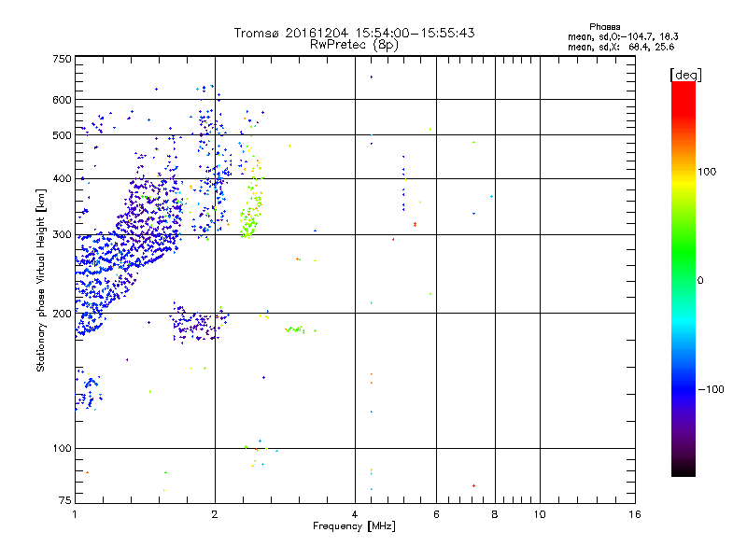Click the x-axis tick label '6'
747x560 pixels.
[x=436, y=514]
